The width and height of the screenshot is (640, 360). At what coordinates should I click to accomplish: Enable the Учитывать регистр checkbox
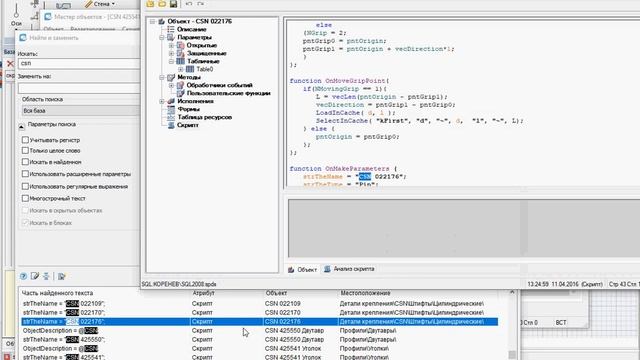[25, 140]
